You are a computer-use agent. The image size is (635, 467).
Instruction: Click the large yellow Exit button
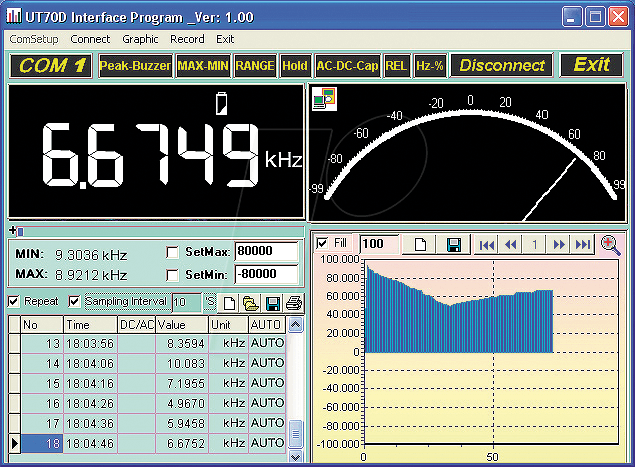click(x=592, y=65)
